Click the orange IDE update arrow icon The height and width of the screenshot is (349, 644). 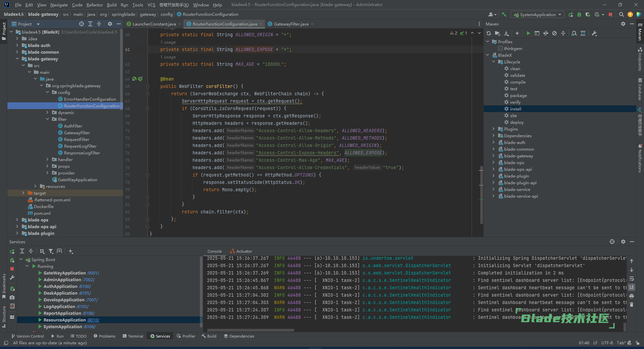coord(630,14)
